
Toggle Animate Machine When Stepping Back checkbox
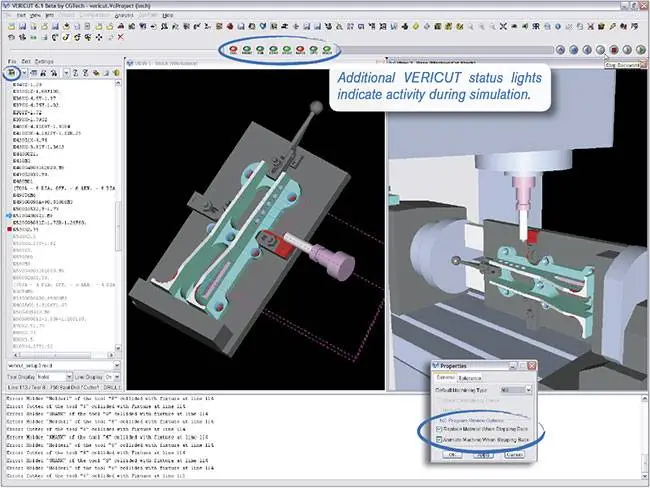439,439
